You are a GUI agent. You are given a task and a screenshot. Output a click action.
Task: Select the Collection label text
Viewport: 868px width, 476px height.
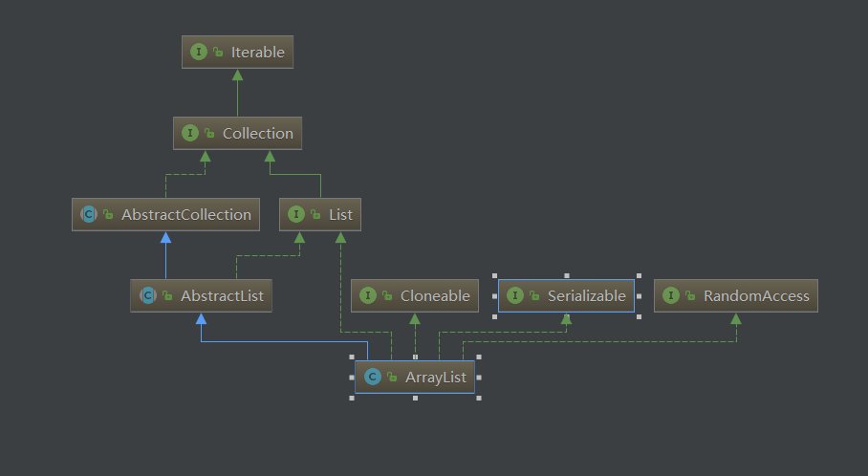click(x=257, y=134)
